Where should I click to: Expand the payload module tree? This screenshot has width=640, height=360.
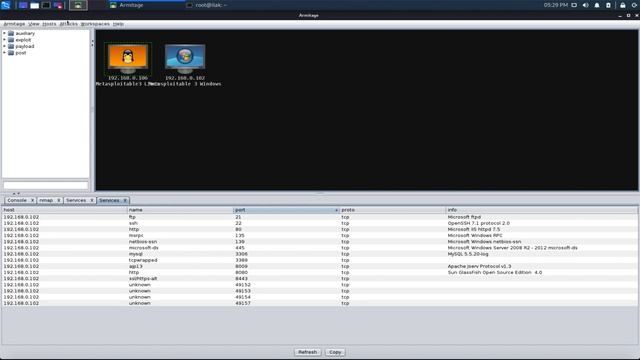(x=4, y=47)
